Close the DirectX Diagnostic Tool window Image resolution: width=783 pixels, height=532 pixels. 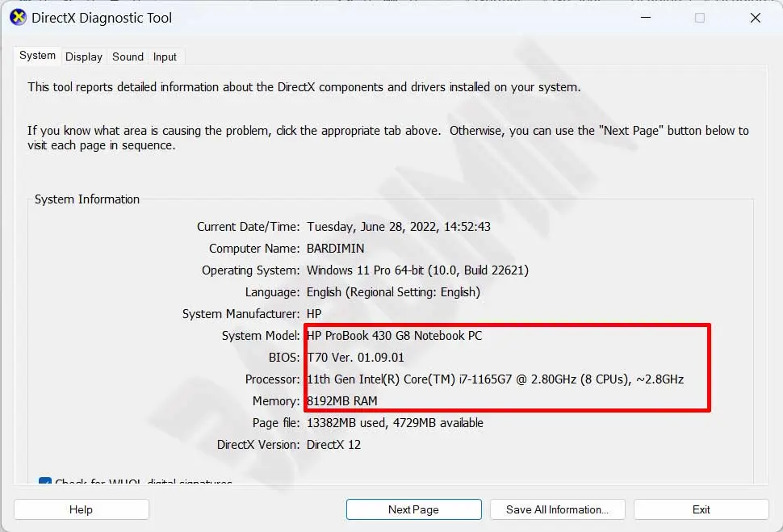pos(755,18)
